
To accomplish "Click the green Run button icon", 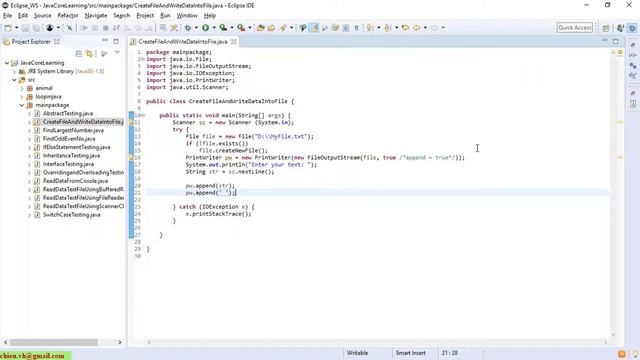I will coord(205,28).
